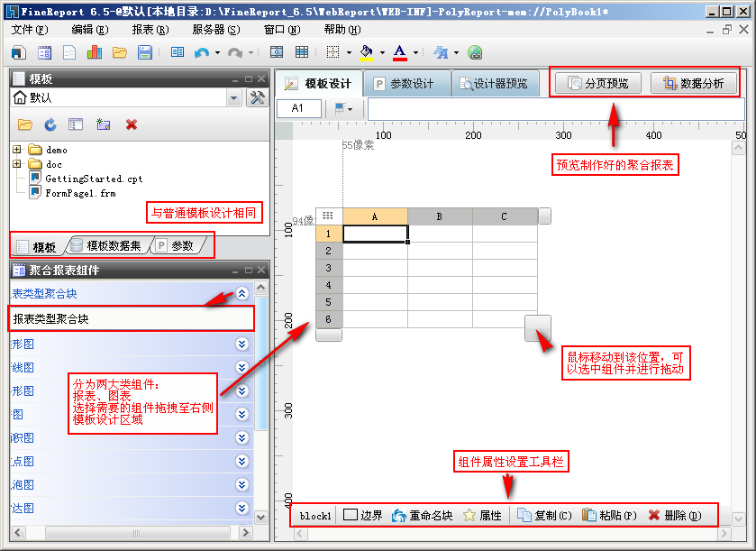Click 边界 in the block toolbar
756x551 pixels.
click(x=362, y=515)
